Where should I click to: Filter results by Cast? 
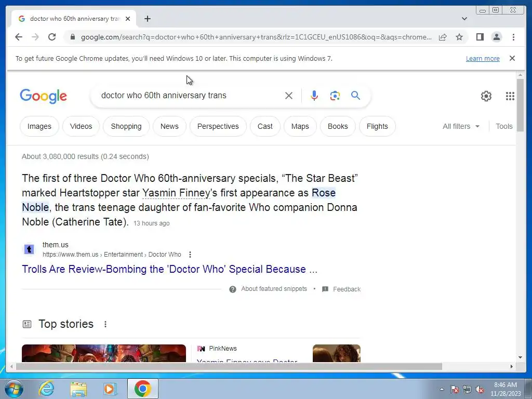[x=265, y=126]
